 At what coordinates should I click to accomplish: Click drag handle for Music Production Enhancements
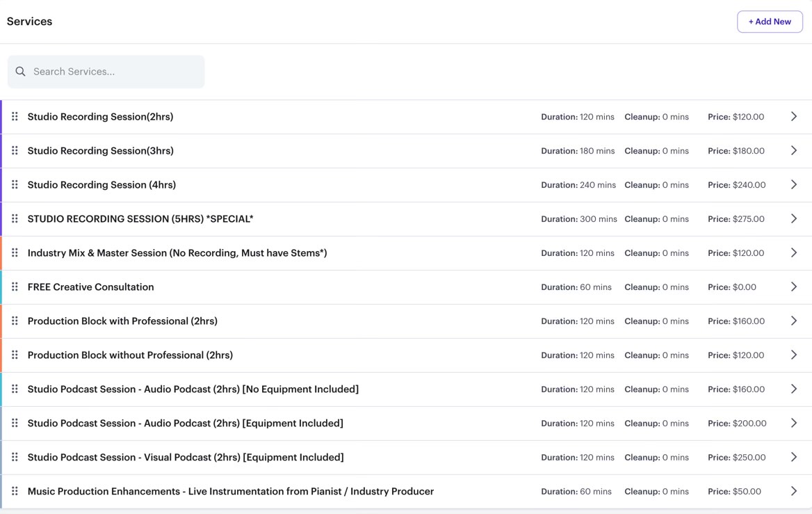tap(15, 492)
